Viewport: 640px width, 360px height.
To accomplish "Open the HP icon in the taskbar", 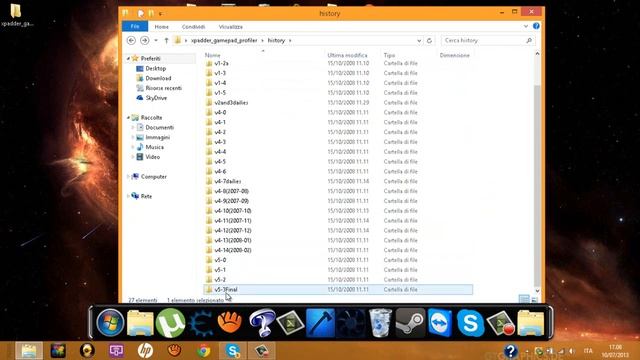I will pos(145,351).
